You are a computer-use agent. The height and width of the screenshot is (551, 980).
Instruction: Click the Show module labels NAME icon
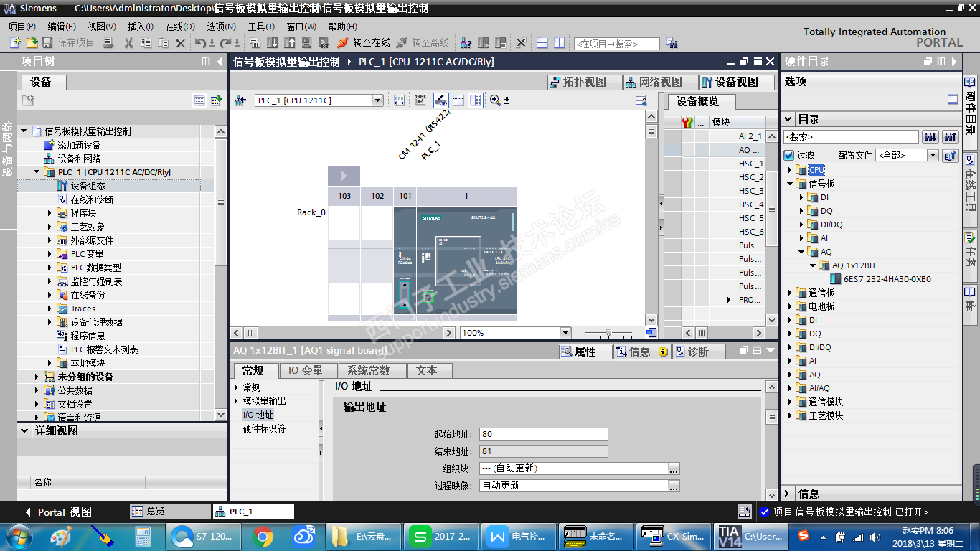(x=420, y=100)
